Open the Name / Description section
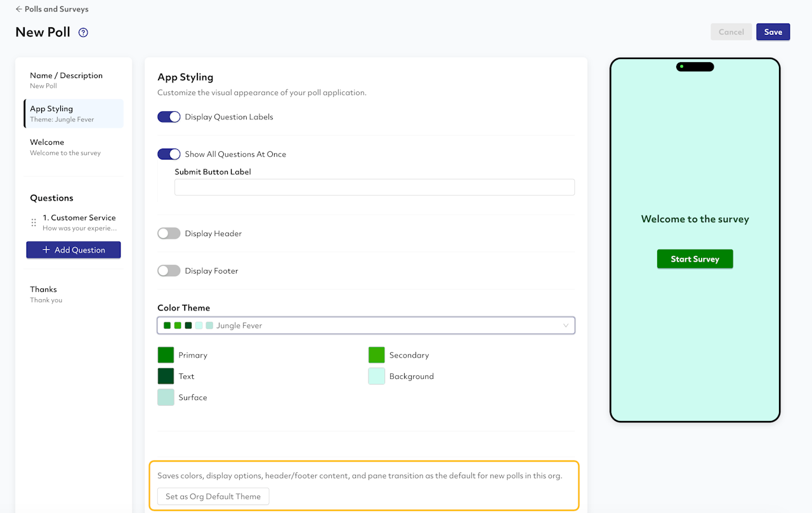This screenshot has height=513, width=812. click(74, 80)
